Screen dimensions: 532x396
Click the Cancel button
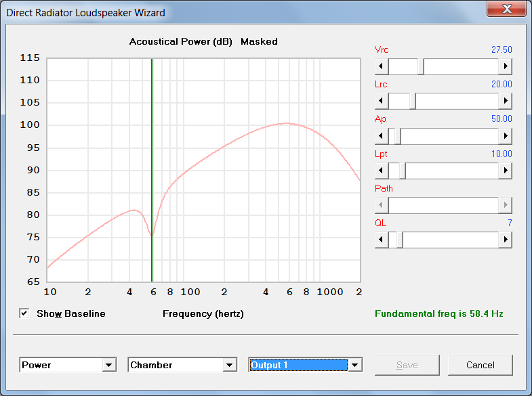pos(480,365)
